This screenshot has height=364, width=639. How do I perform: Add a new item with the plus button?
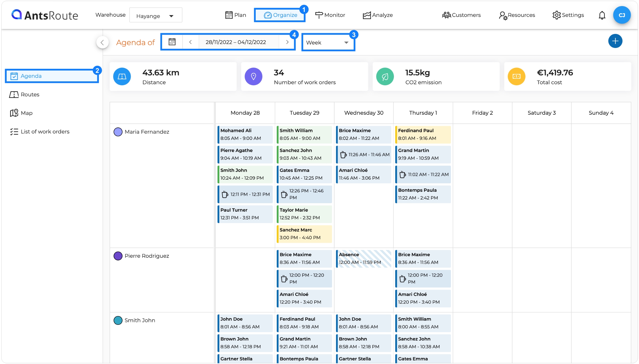[615, 41]
